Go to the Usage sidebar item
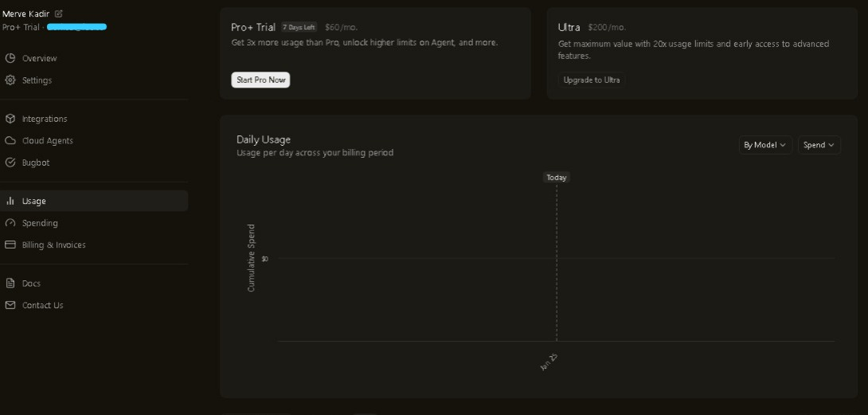 pos(94,201)
